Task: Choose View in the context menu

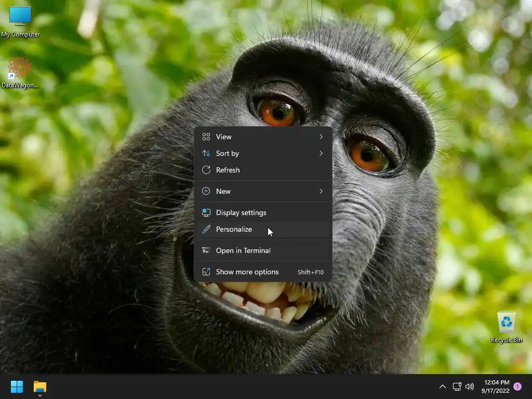Action: (x=263, y=137)
